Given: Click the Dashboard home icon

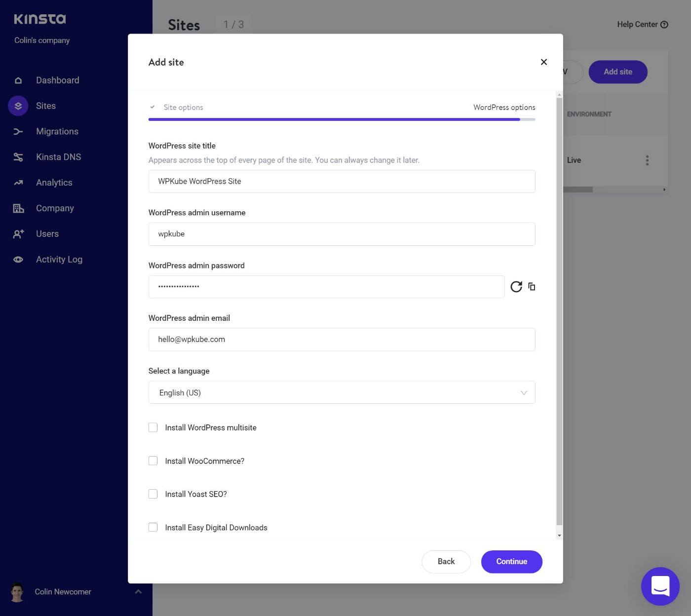Looking at the screenshot, I should coord(18,80).
